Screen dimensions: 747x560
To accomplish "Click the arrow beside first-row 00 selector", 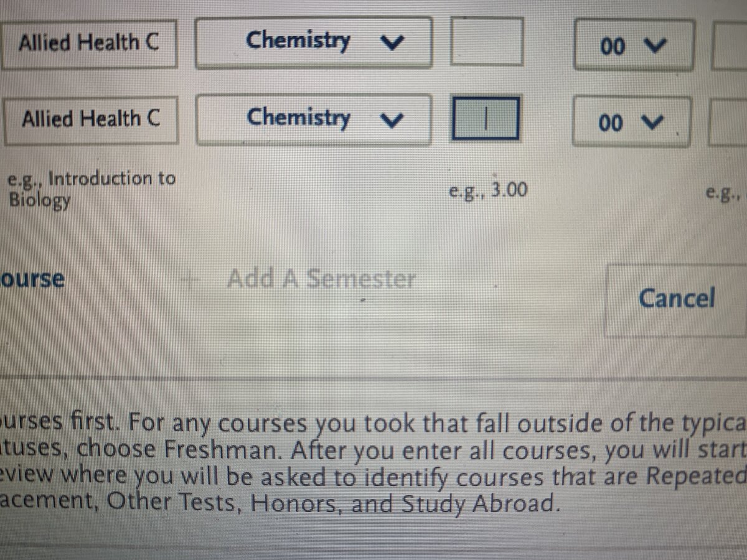I will tap(657, 46).
